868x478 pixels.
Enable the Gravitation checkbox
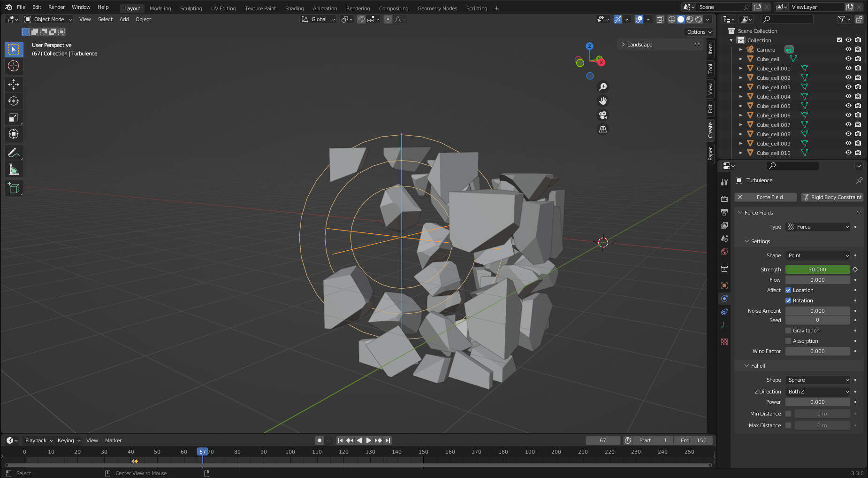point(788,331)
